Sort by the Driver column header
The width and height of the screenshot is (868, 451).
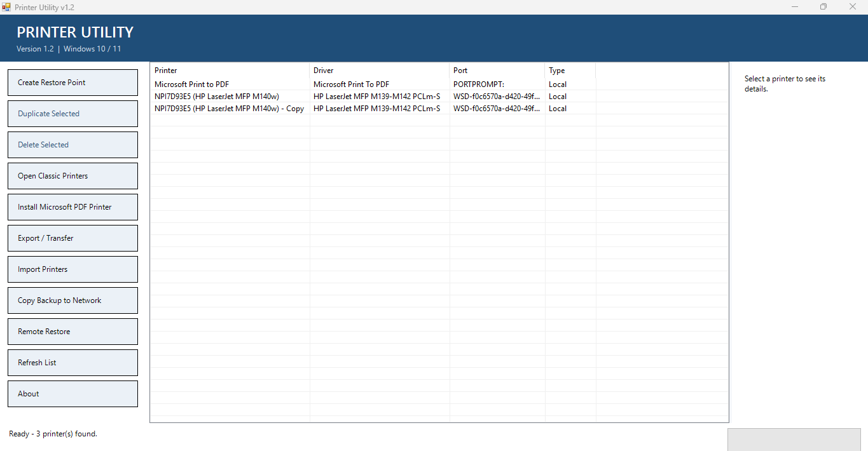[380, 71]
